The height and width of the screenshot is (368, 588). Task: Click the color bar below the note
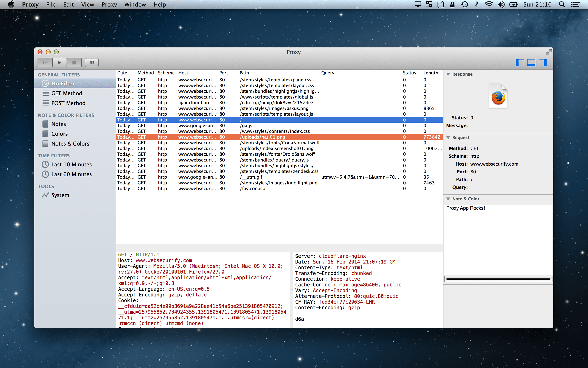(498, 279)
